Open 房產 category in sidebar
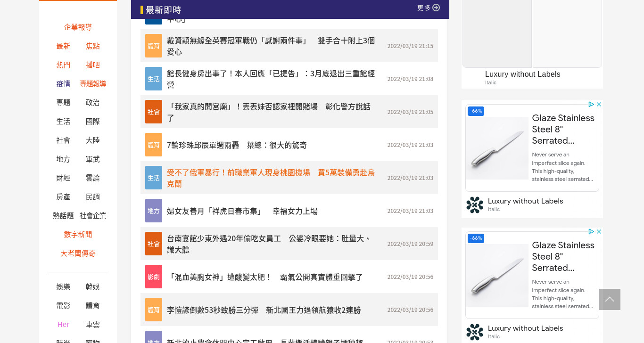The image size is (644, 343). click(x=63, y=197)
